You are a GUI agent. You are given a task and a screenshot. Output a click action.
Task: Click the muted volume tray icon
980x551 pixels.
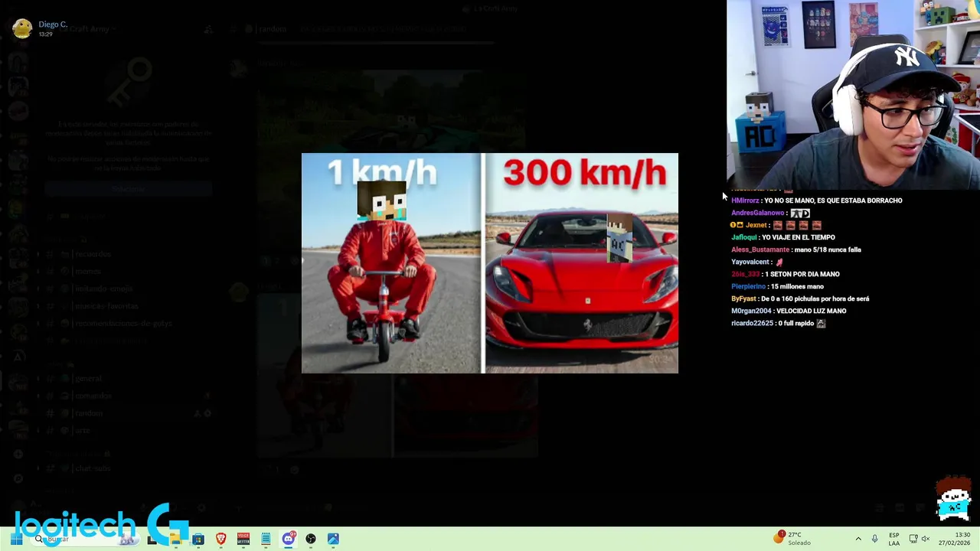click(x=925, y=539)
